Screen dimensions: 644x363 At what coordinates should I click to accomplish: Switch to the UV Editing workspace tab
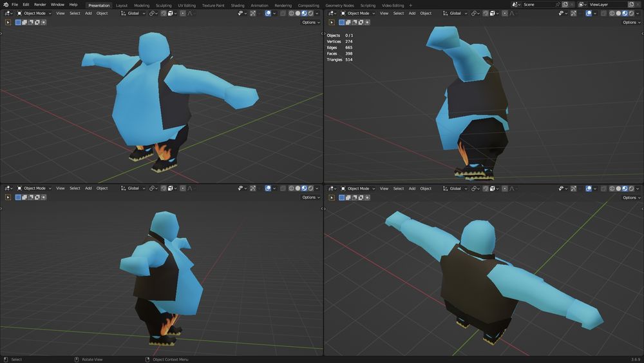187,6
